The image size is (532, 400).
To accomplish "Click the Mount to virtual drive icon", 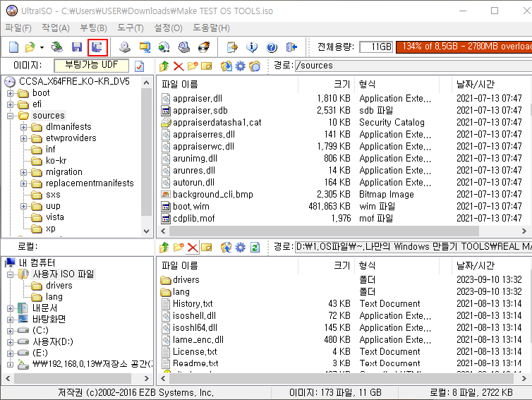I will [x=184, y=47].
